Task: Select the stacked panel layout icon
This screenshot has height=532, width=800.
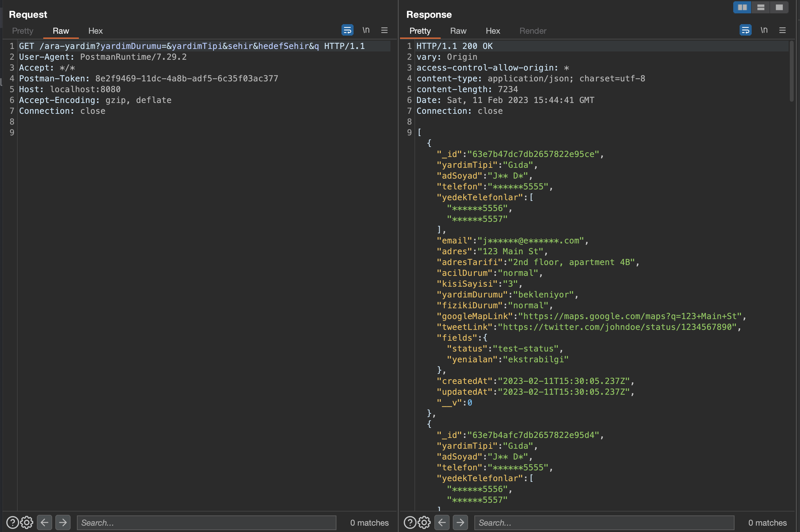Action: [761, 7]
